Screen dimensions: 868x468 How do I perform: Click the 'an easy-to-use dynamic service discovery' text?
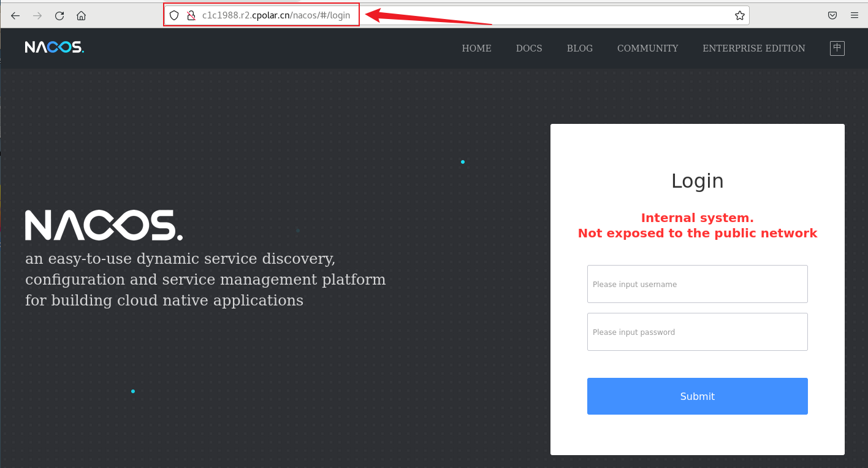pyautogui.click(x=180, y=259)
